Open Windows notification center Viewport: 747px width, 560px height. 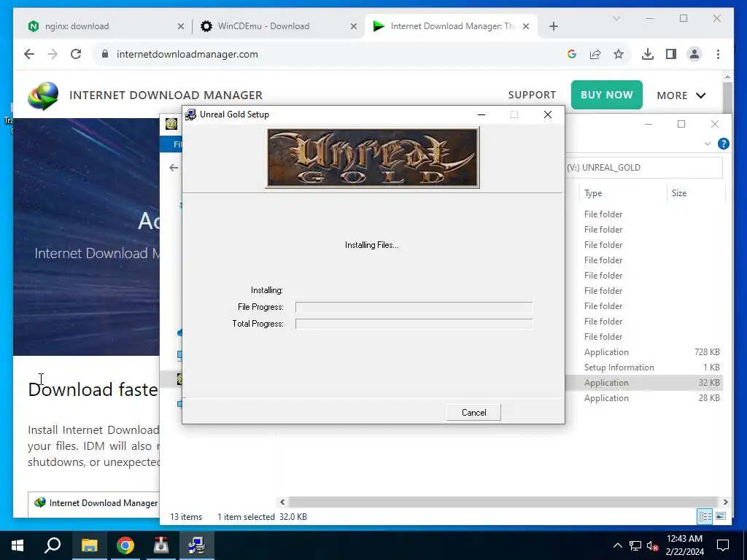(723, 545)
